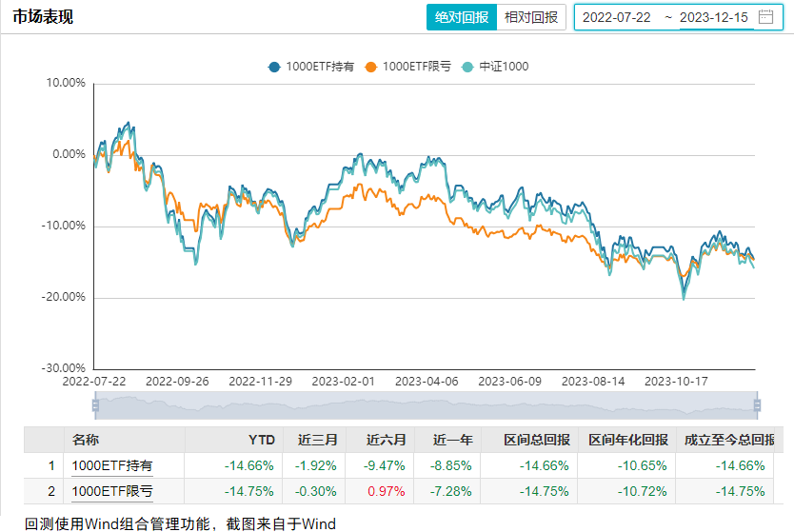Sort by the 名称 column header
The width and height of the screenshot is (794, 532).
(86, 440)
